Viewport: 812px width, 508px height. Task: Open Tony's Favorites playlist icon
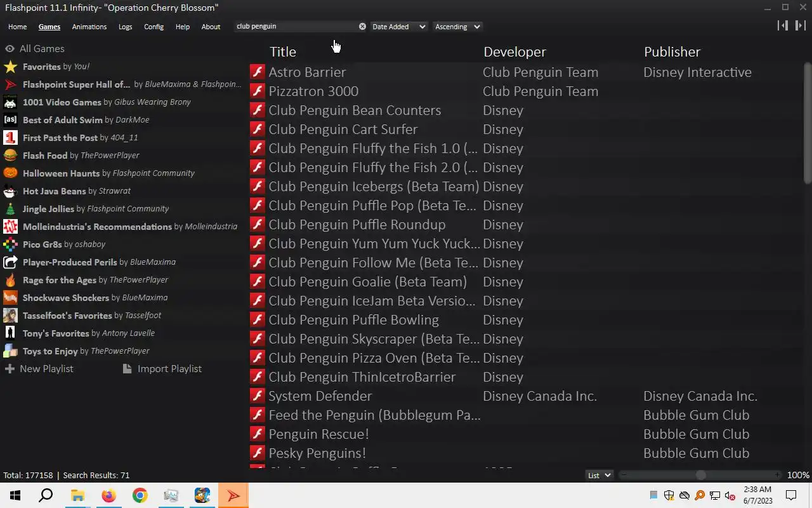(x=10, y=333)
